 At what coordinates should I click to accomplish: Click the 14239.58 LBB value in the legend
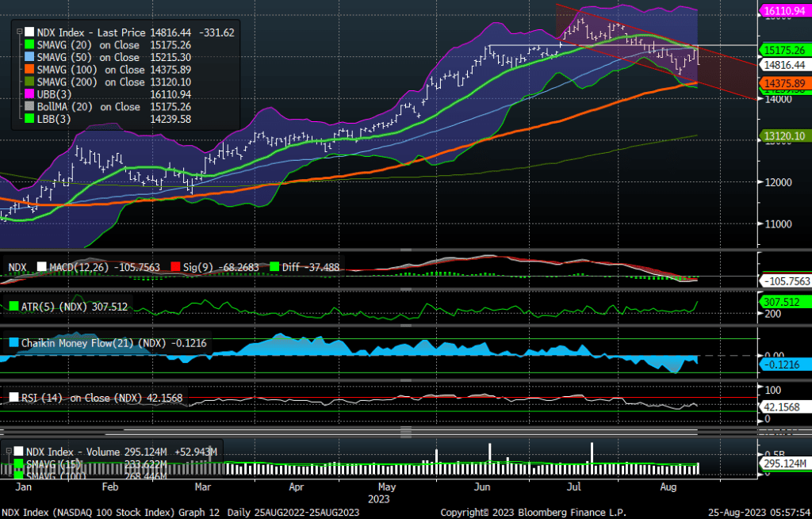pos(170,120)
